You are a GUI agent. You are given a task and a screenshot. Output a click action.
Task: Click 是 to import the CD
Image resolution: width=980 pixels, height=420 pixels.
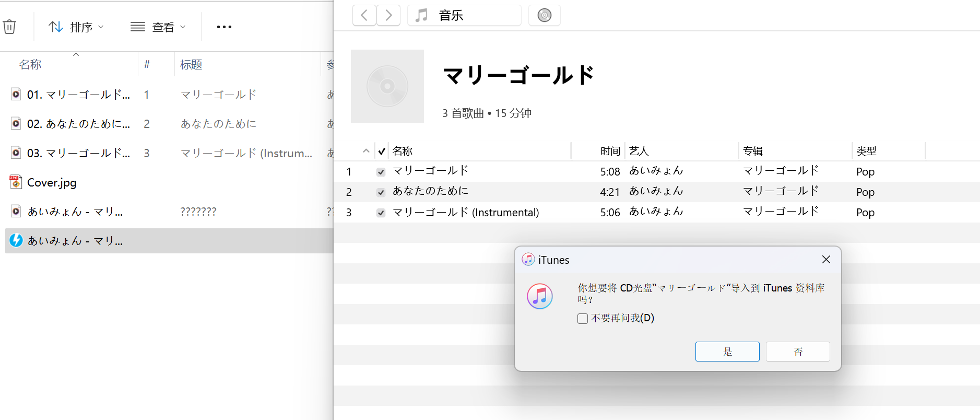tap(727, 352)
